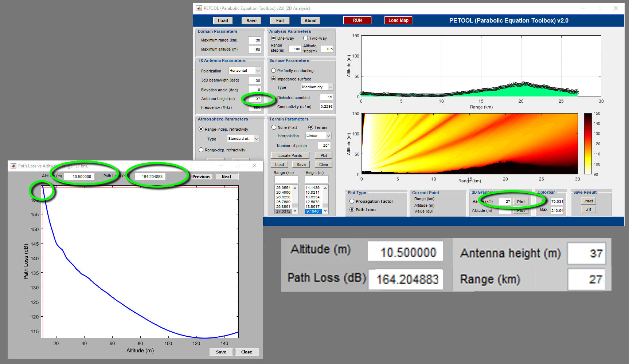Edit Dielectric constant field

[327, 97]
